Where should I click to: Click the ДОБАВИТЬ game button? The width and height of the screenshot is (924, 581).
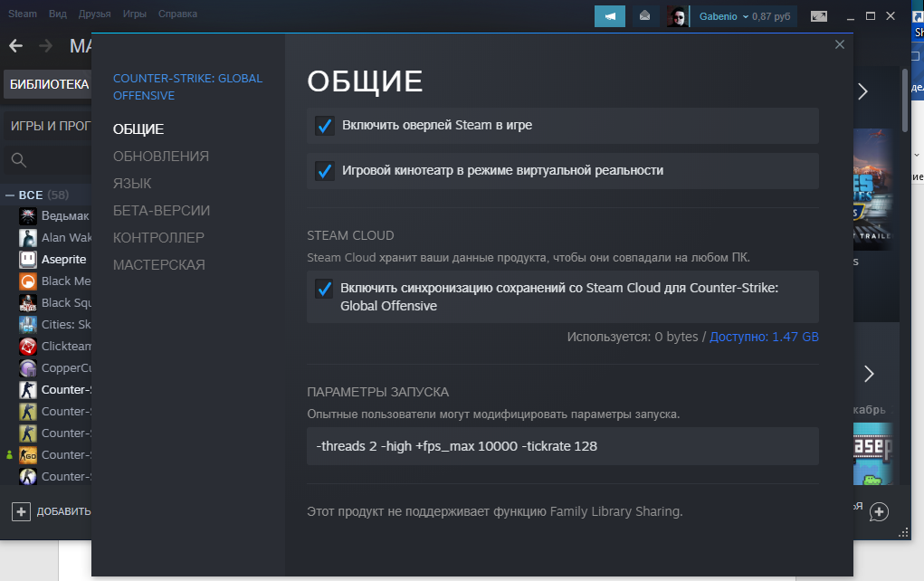tap(51, 511)
